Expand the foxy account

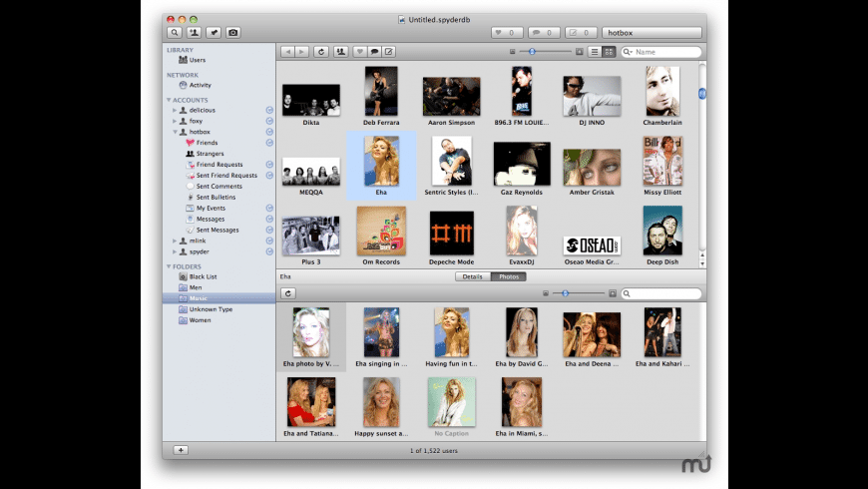click(x=175, y=121)
